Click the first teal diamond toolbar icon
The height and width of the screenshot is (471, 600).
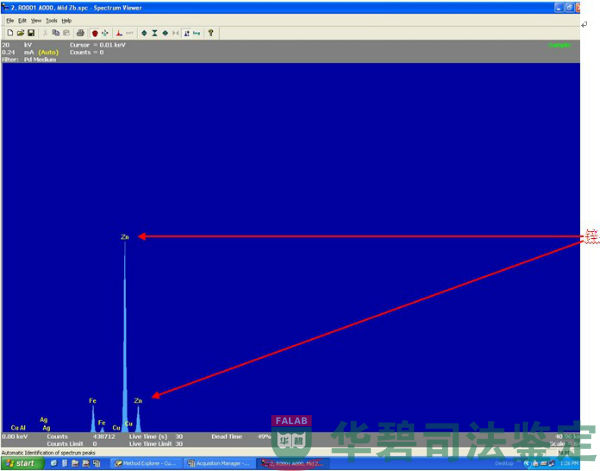[144, 33]
